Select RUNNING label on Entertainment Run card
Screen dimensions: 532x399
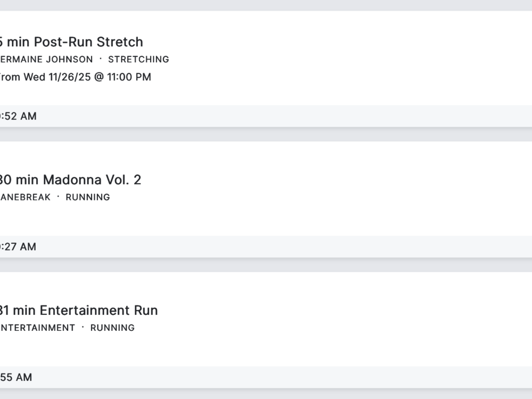click(x=112, y=328)
